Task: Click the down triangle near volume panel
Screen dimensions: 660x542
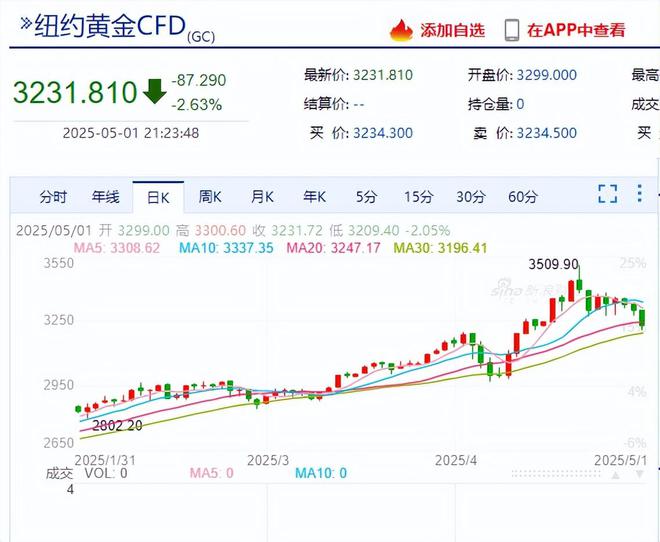Action: 640,475
